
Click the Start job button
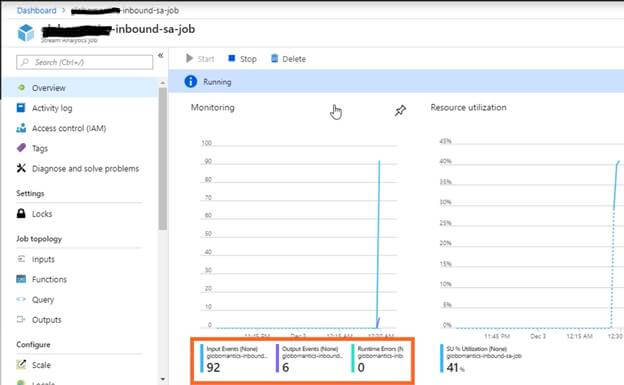tap(200, 59)
